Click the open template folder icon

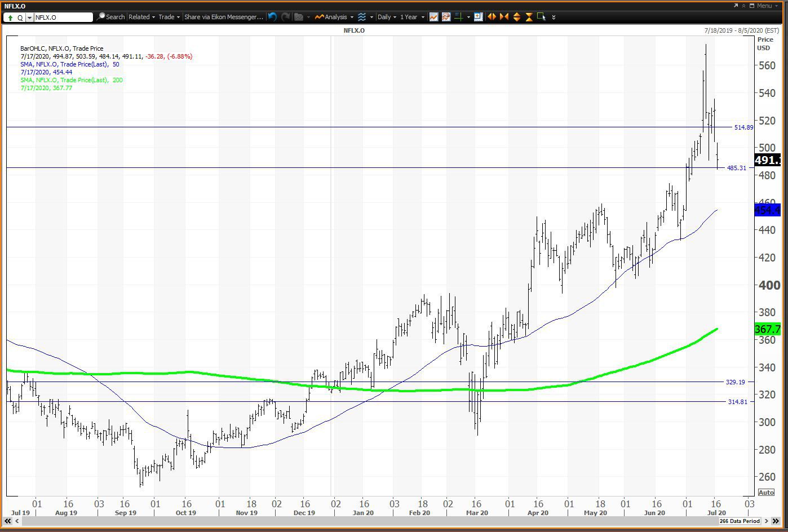299,17
